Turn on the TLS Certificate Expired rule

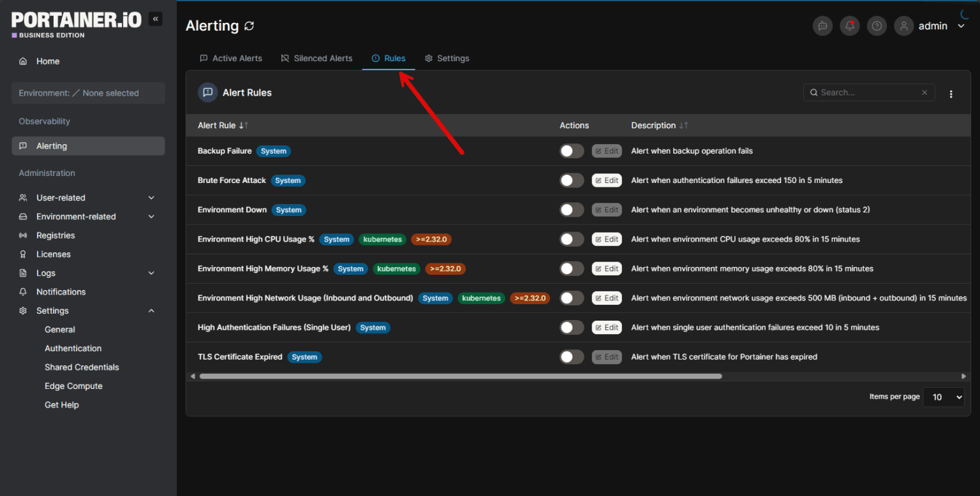pyautogui.click(x=572, y=356)
